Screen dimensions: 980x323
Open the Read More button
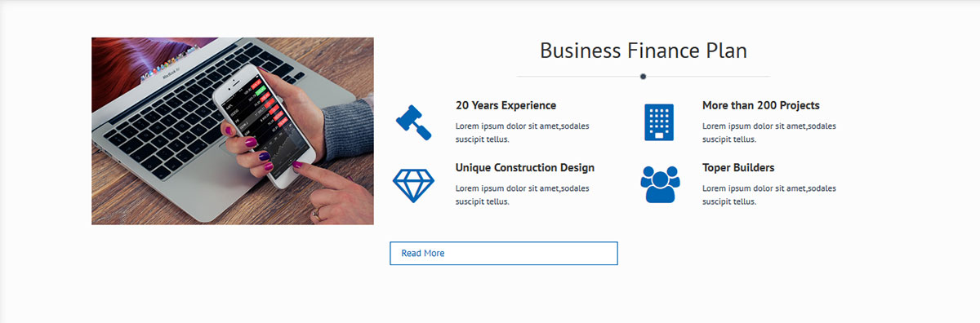click(504, 253)
